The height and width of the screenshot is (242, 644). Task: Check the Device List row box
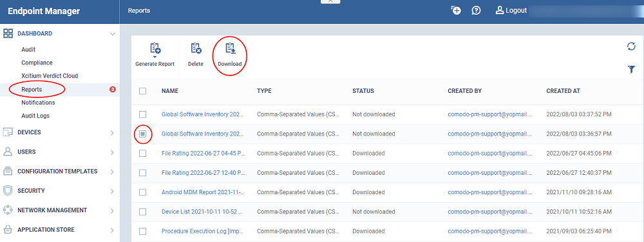tap(142, 212)
